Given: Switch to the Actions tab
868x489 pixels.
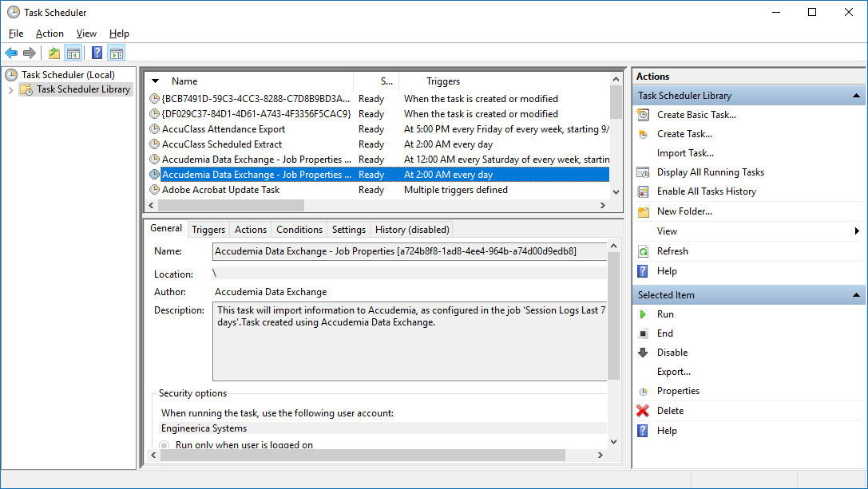Looking at the screenshot, I should [x=250, y=230].
